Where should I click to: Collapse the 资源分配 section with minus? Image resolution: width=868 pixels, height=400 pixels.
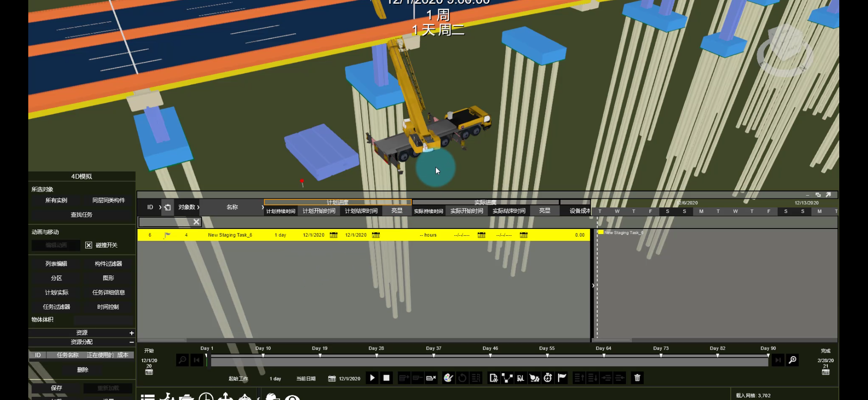(x=131, y=342)
